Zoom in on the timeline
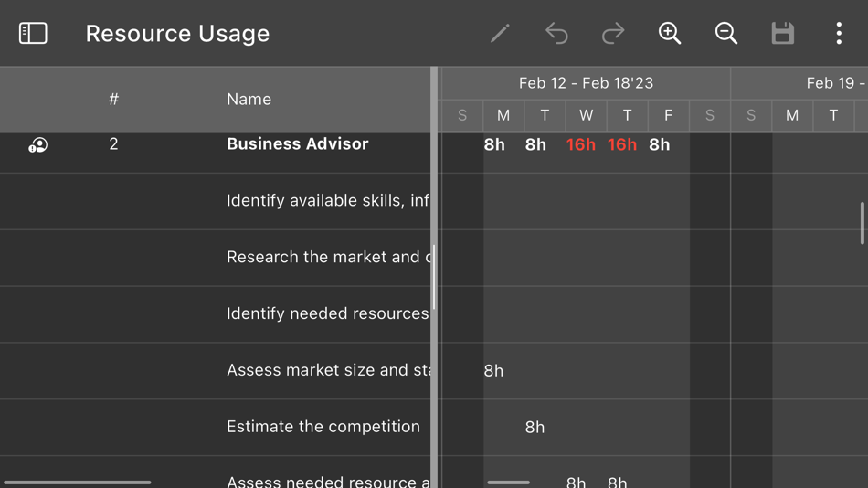This screenshot has width=868, height=488. click(669, 33)
